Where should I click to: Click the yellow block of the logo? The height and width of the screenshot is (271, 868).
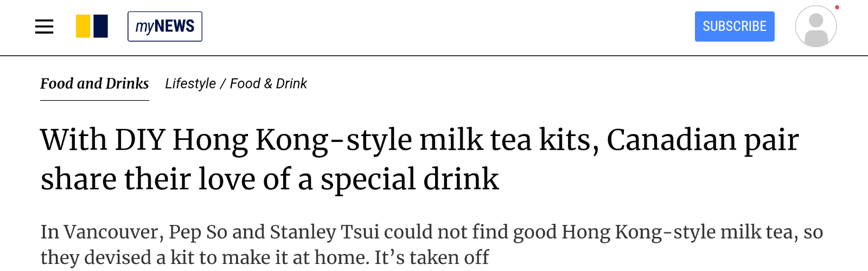point(83,27)
